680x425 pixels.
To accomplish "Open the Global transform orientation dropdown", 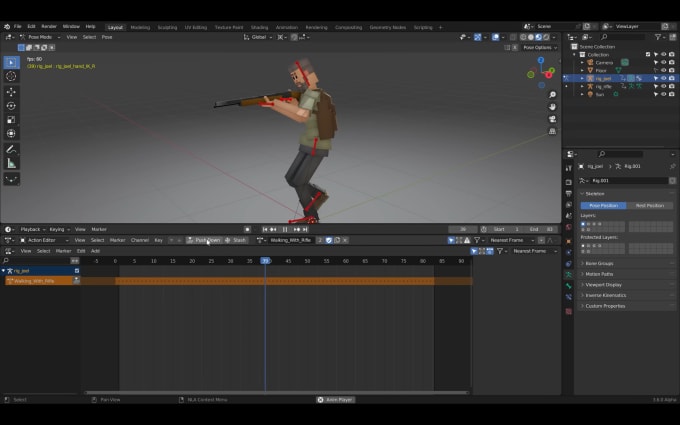I will click(x=258, y=37).
